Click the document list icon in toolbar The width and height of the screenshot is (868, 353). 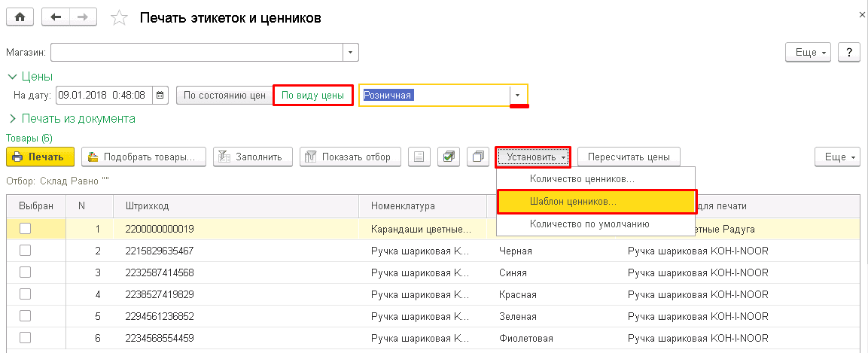(x=420, y=157)
